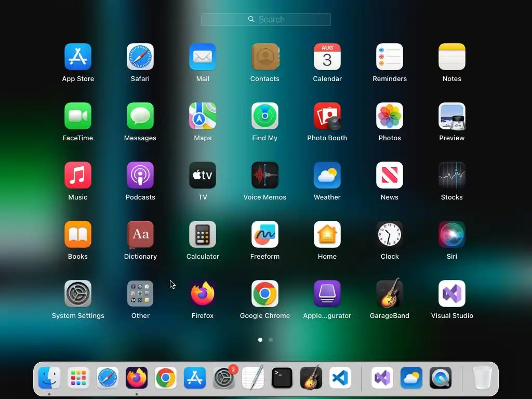Open Voice Memos

tap(265, 175)
